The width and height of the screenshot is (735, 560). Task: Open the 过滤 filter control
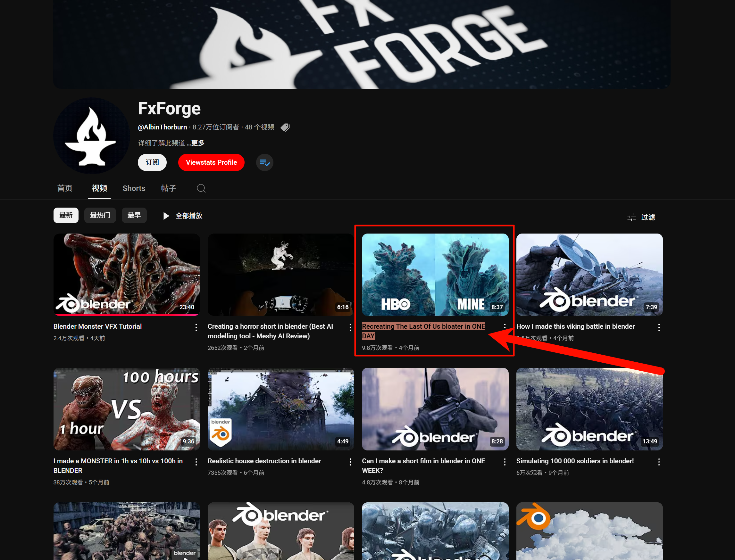pos(641,217)
